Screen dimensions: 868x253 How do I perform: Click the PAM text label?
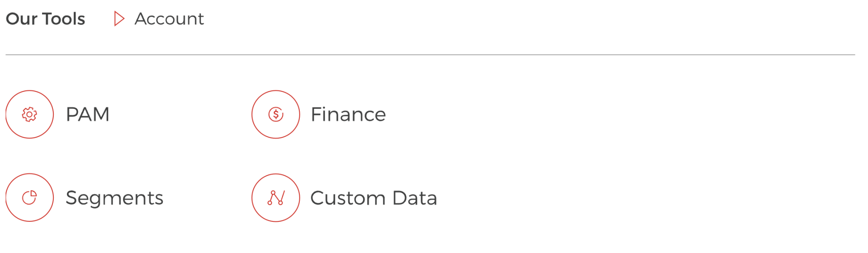click(88, 114)
